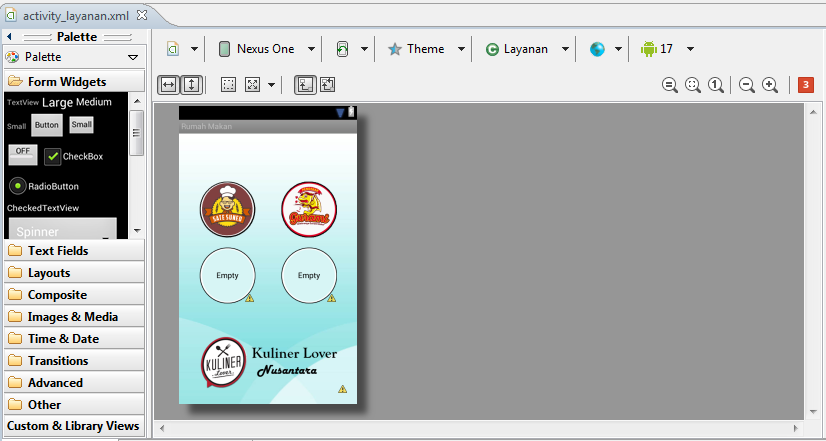
Task: Select the left Empty circle button
Action: 228,276
